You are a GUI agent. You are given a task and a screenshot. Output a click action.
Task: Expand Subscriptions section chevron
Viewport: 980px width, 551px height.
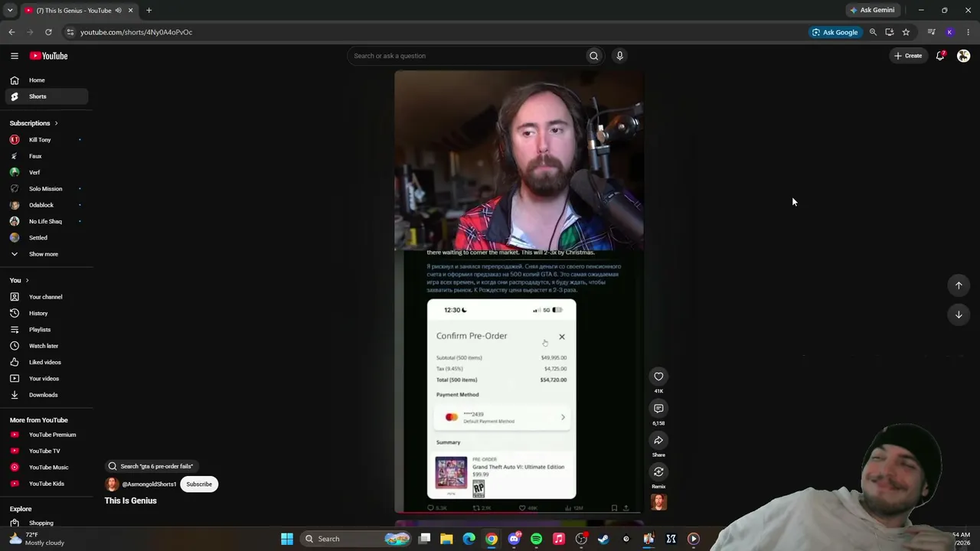tap(56, 123)
